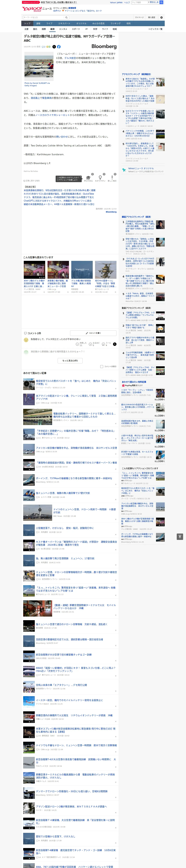Open ranking item 1 'パナソニックHD格惨' thumbnail
The image size is (186, 868).
click(x=160, y=134)
